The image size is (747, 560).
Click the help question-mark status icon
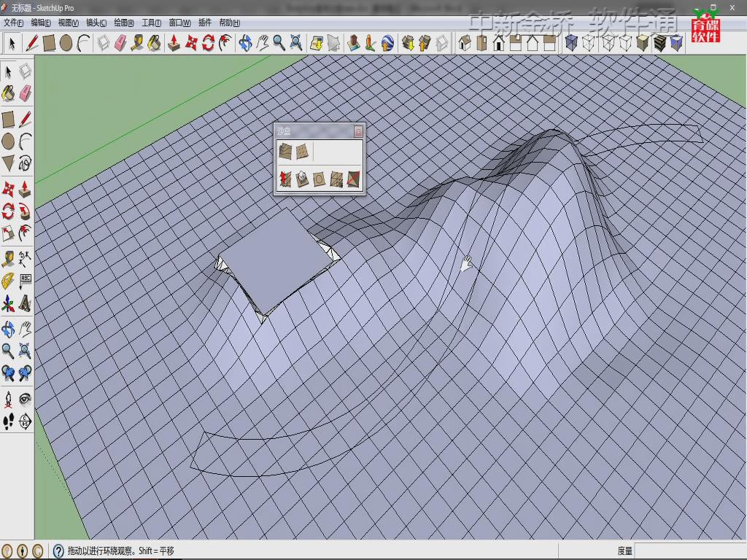tap(58, 551)
